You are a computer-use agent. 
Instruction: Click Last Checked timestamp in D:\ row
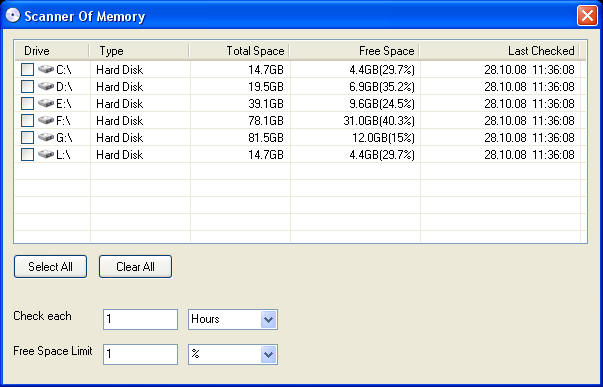[529, 87]
